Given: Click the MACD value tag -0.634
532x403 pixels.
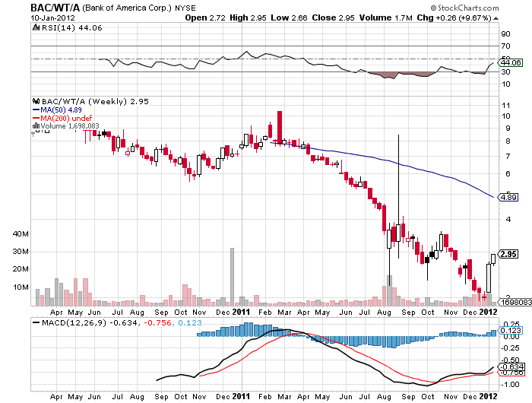Looking at the screenshot, I should (x=511, y=367).
